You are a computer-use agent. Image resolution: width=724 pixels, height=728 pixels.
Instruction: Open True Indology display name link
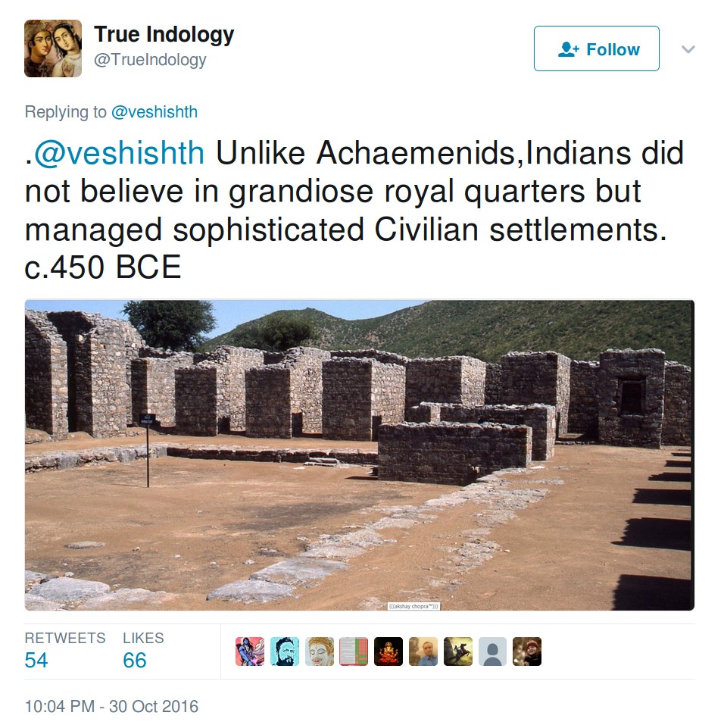click(x=164, y=34)
